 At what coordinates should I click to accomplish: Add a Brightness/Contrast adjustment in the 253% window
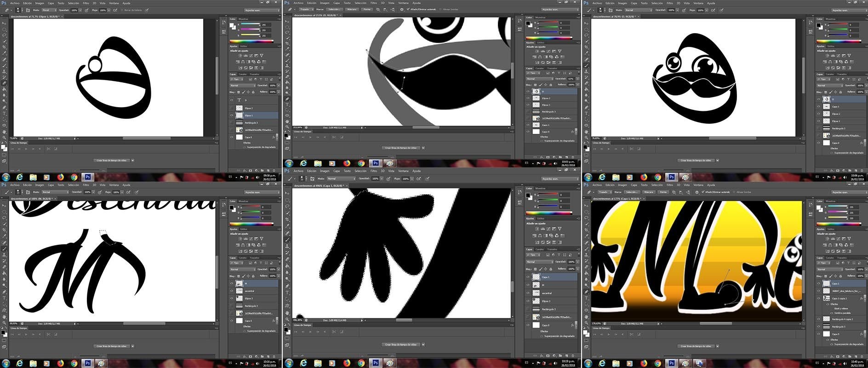[x=536, y=52]
